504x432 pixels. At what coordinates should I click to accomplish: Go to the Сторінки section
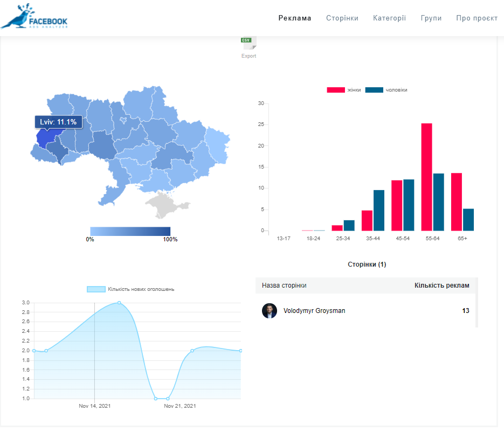[342, 18]
